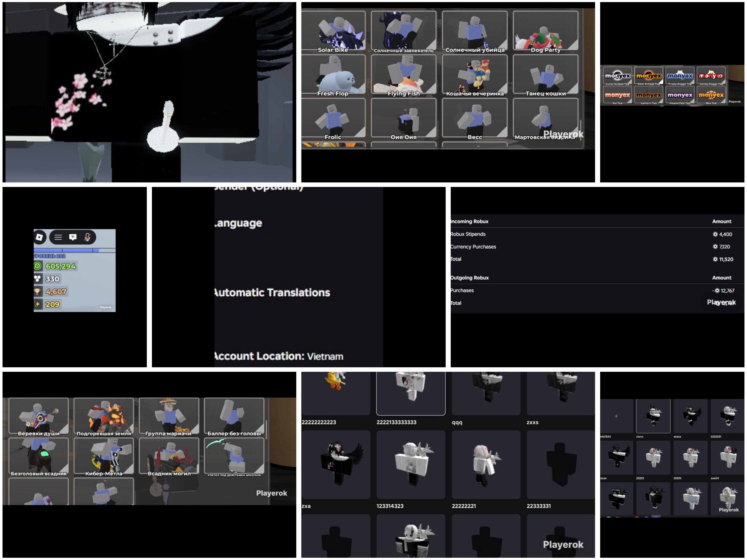Select the zaaXX outfit thumbnail
The height and width of the screenshot is (560, 747).
click(x=727, y=458)
